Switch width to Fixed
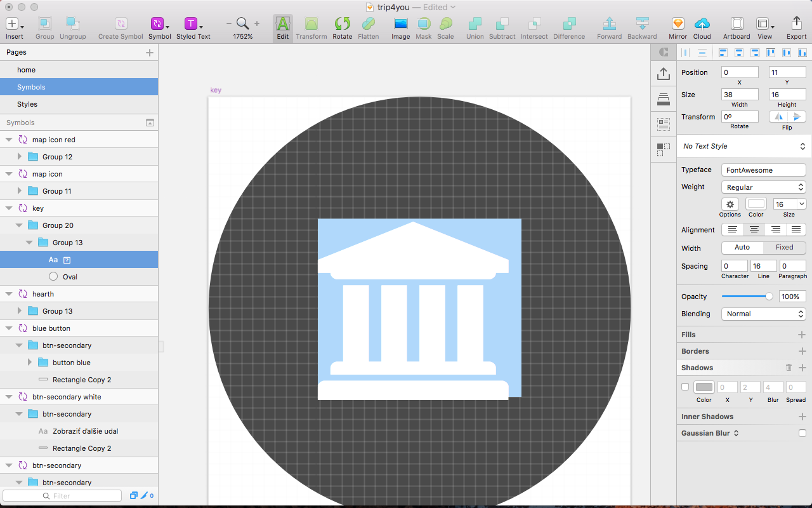Screen dimensions: 812x508 tap(784, 247)
